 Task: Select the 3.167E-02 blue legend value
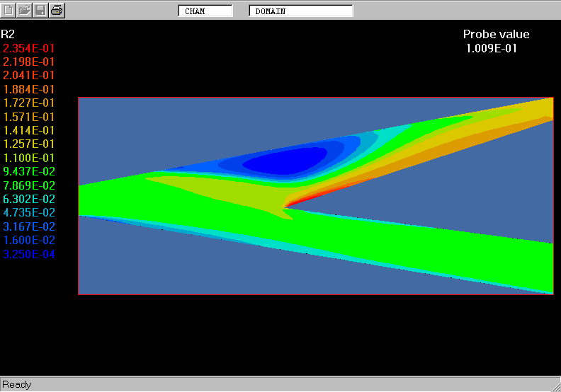click(x=29, y=226)
